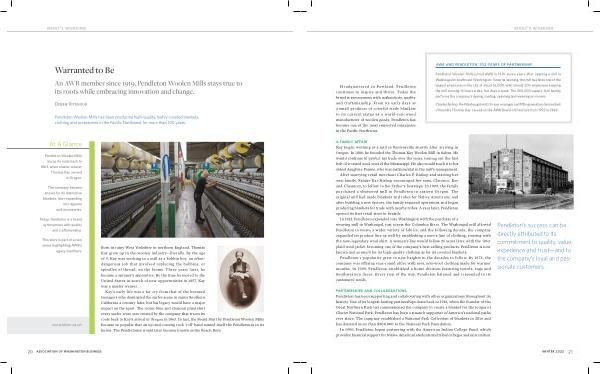Click the "Winter 2022" footer label
Viewport: 600px width, 374px height.
click(553, 351)
